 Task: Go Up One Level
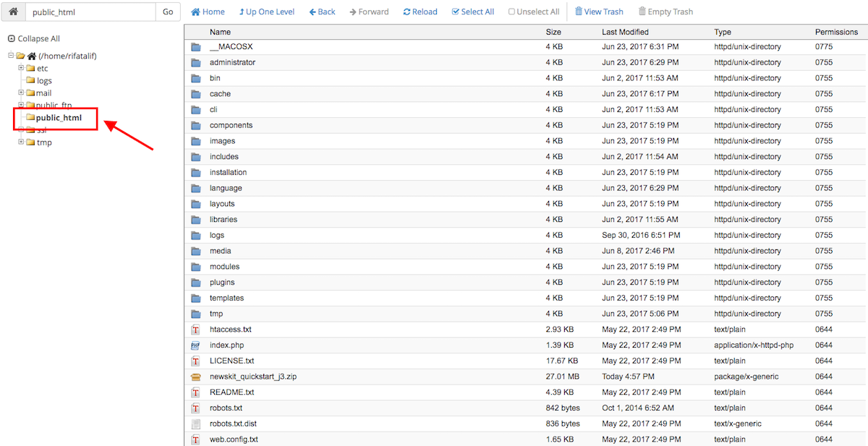coord(266,12)
